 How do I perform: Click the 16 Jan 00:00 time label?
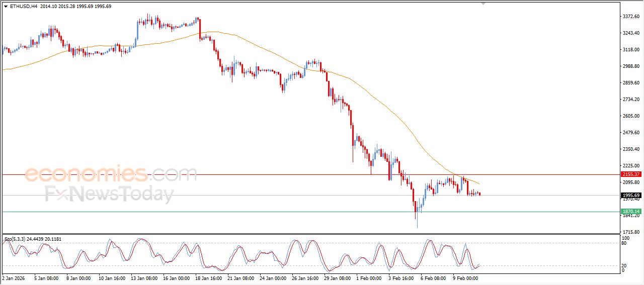(176, 277)
